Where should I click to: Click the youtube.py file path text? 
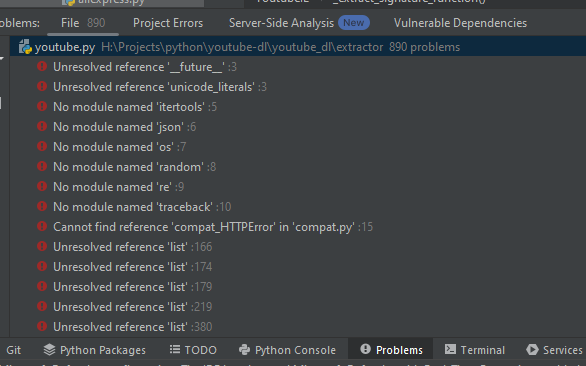click(242, 47)
